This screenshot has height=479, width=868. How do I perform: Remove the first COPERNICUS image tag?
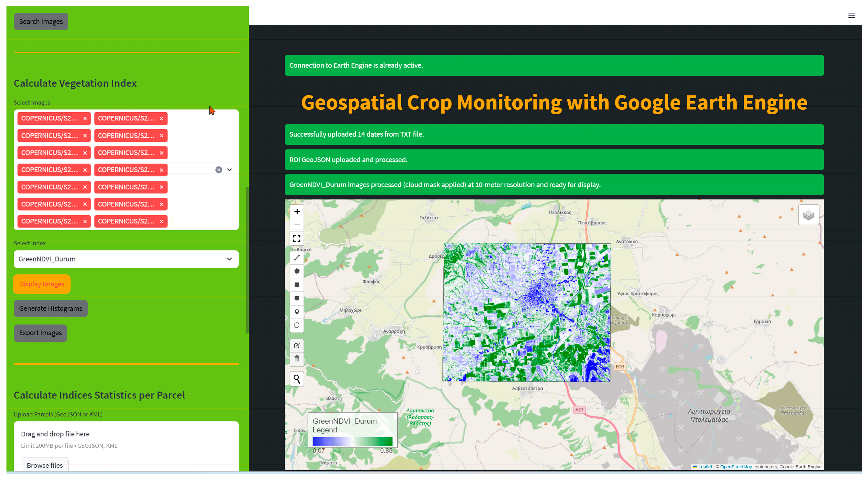tap(85, 119)
